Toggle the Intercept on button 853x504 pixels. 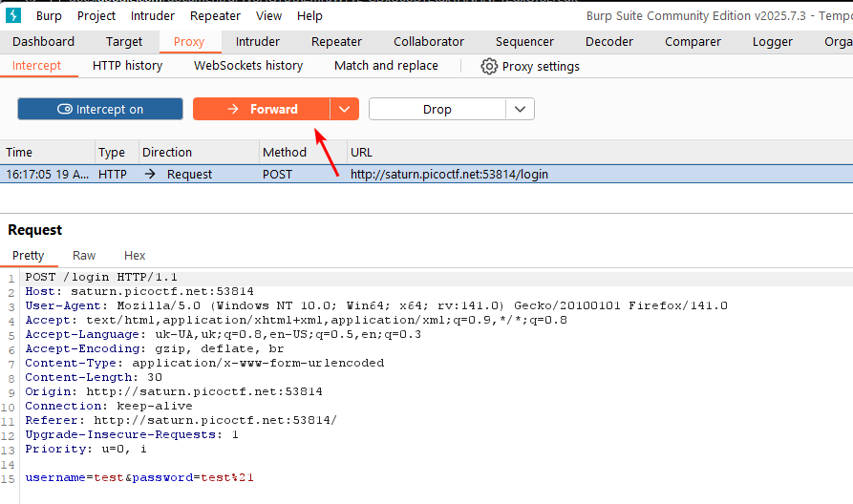(100, 109)
